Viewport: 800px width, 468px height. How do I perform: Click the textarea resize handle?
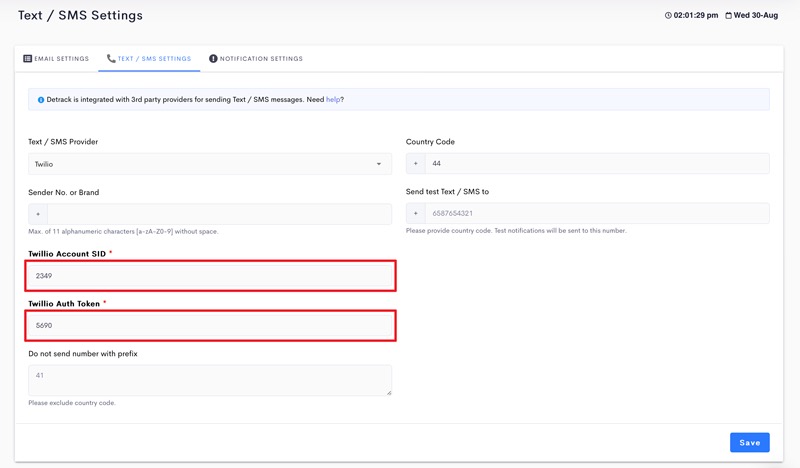[x=389, y=392]
